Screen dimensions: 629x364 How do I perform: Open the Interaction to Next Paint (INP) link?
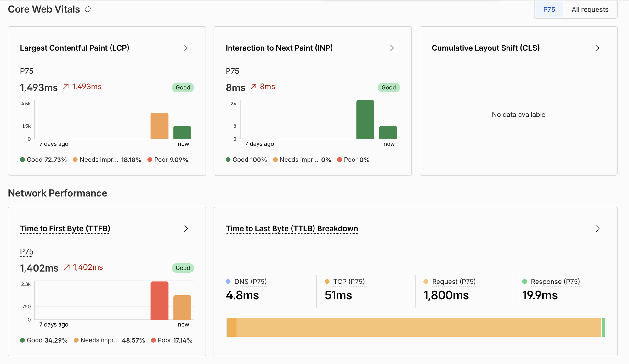(279, 48)
